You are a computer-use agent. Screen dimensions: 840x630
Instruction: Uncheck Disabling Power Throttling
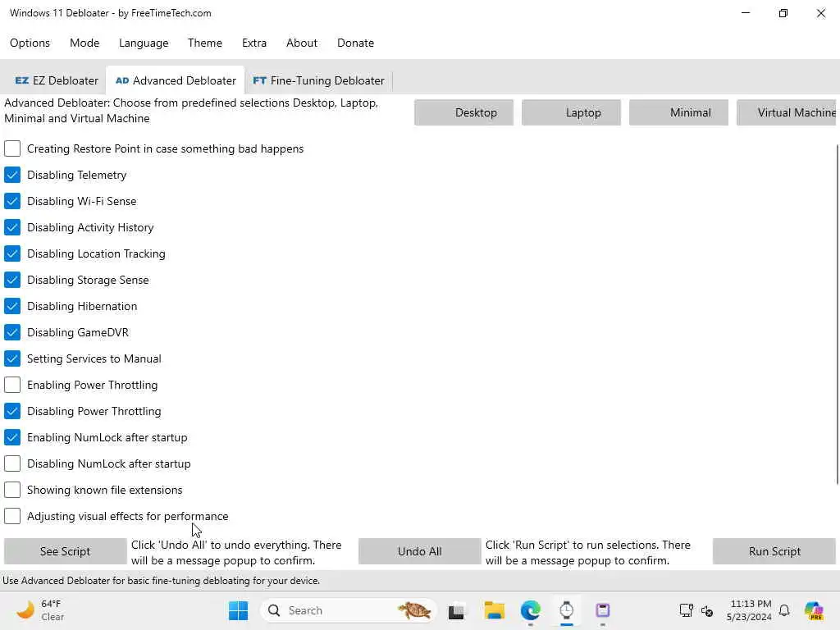[12, 411]
